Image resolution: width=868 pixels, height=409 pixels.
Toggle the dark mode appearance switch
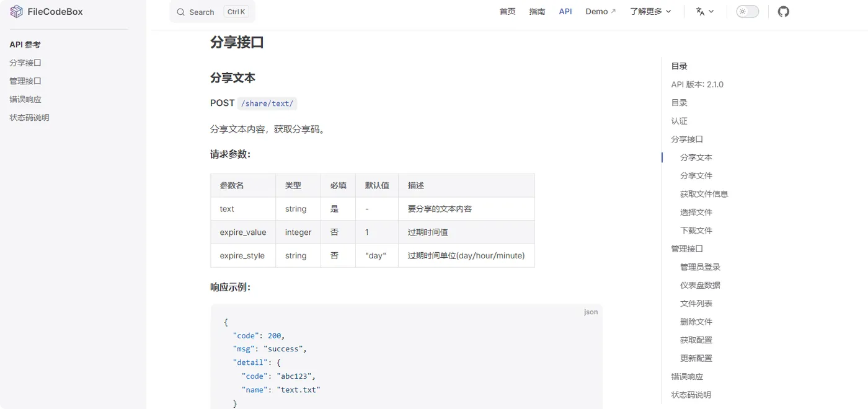pos(747,12)
